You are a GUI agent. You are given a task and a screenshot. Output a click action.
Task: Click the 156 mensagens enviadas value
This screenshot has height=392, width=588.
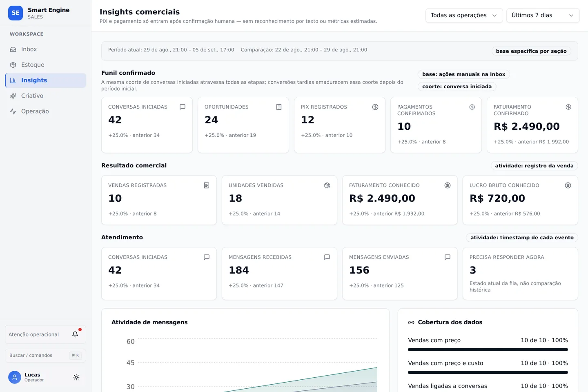coord(359,270)
